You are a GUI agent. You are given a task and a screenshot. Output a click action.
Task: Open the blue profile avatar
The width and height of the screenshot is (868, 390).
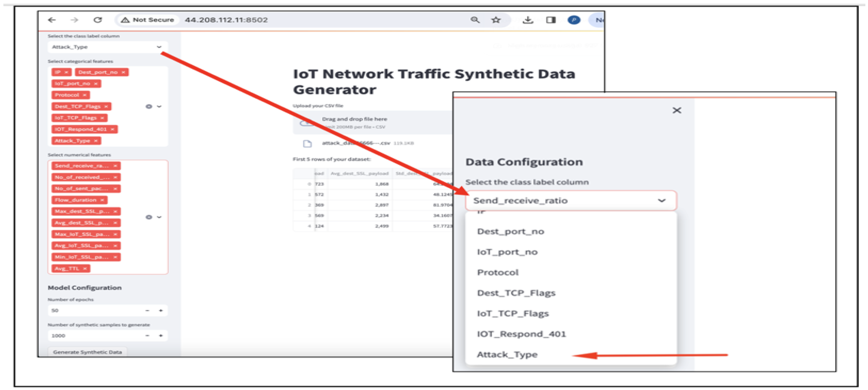[x=574, y=20]
